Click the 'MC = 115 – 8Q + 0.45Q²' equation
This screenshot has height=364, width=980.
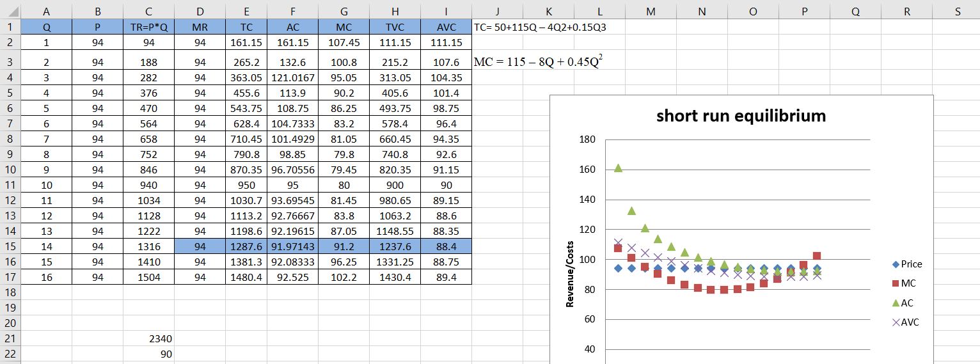pos(539,62)
